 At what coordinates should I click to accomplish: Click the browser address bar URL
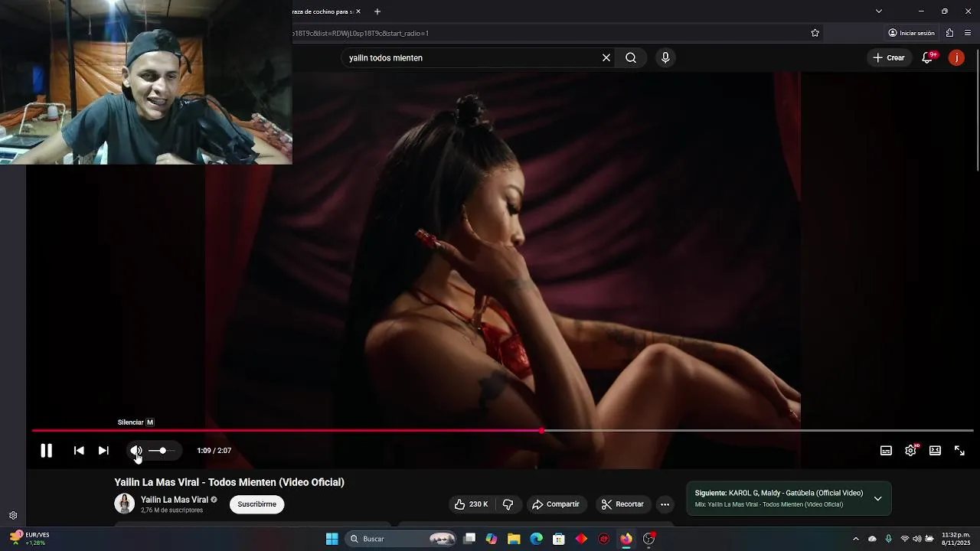pyautogui.click(x=361, y=33)
